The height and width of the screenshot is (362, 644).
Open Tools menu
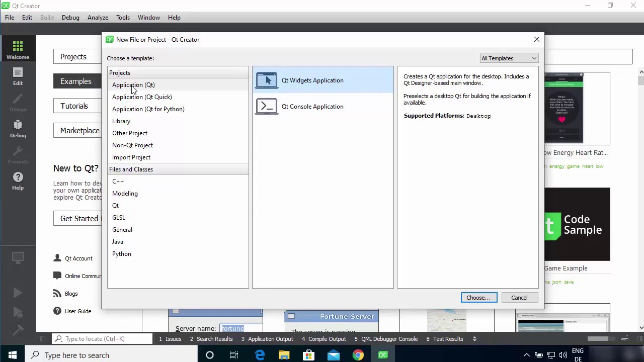(123, 18)
